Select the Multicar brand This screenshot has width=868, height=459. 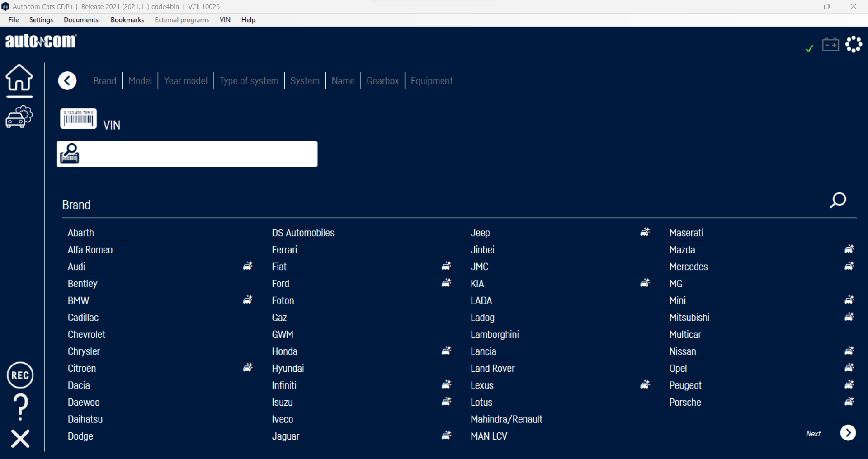coord(685,334)
